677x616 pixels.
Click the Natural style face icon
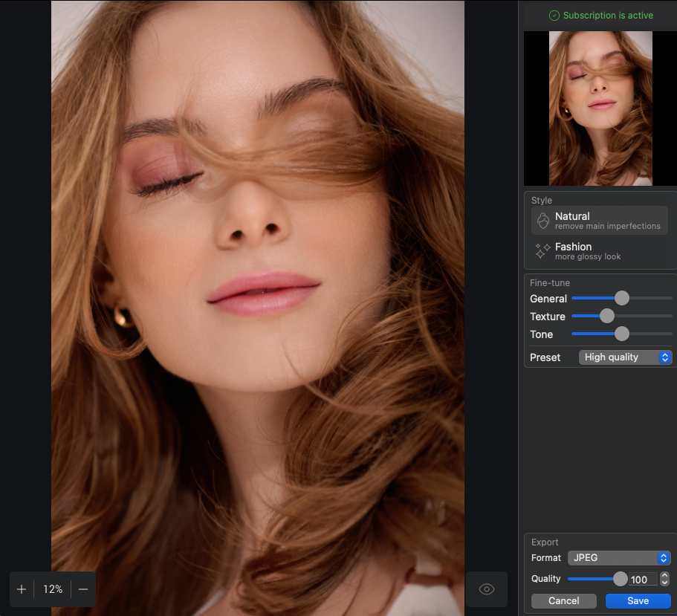click(543, 221)
